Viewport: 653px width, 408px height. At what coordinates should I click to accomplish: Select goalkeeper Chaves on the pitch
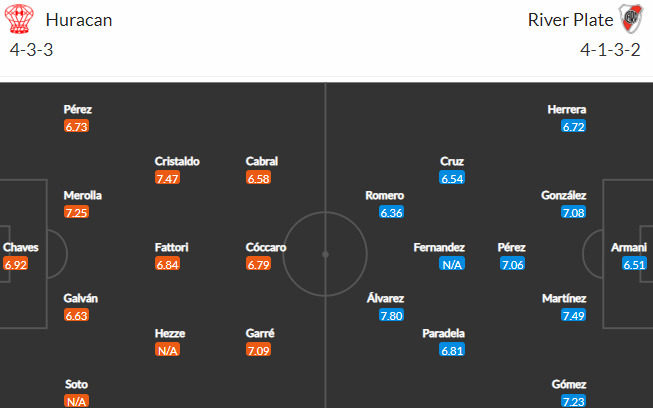click(x=20, y=247)
